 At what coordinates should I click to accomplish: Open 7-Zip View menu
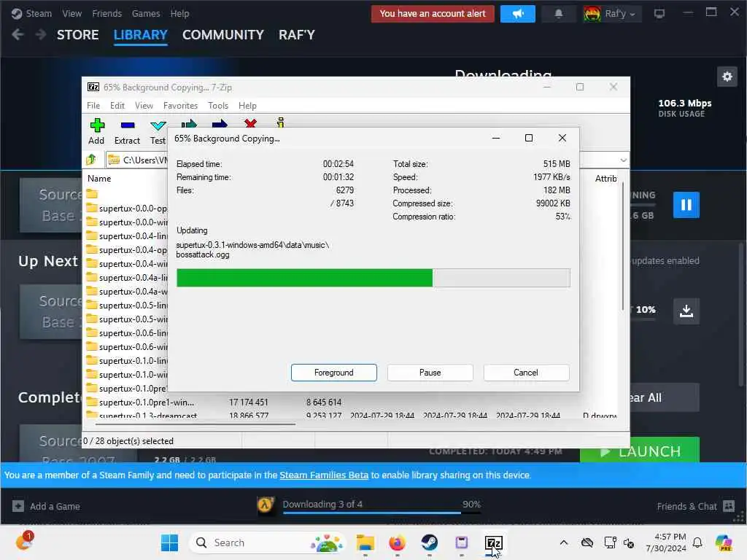click(x=144, y=106)
